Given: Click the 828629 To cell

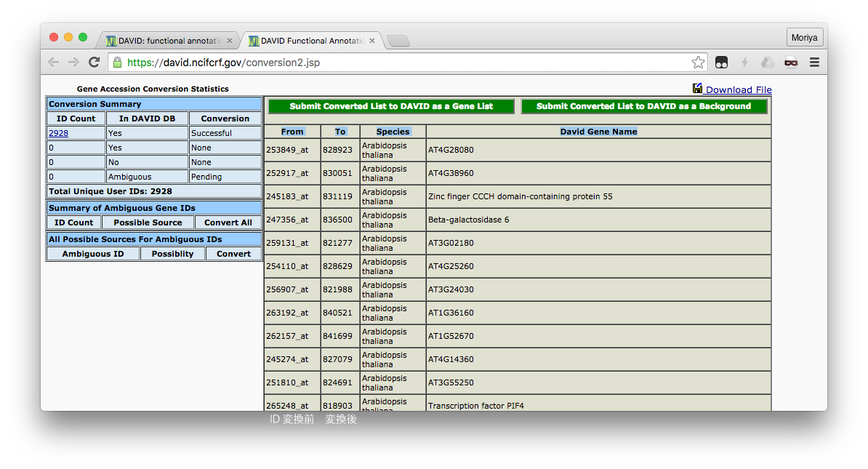Looking at the screenshot, I should point(340,266).
